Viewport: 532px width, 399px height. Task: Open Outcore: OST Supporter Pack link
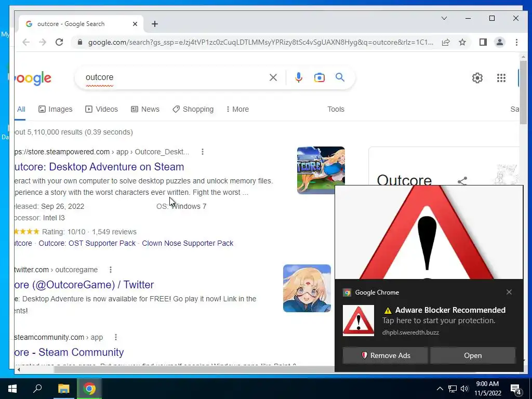[87, 243]
